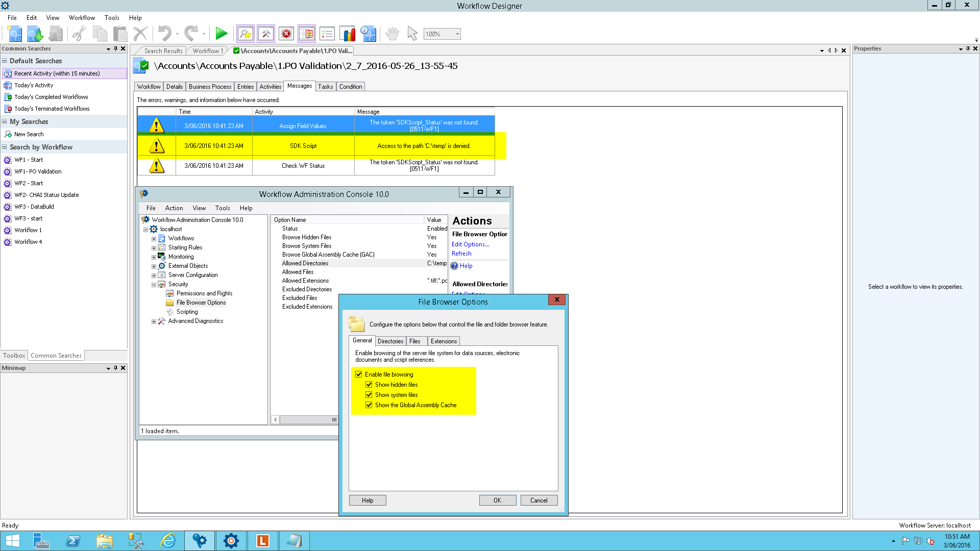The image size is (980, 551).
Task: Toggle Show the Global Assembly Cache checkbox
Action: tap(369, 405)
